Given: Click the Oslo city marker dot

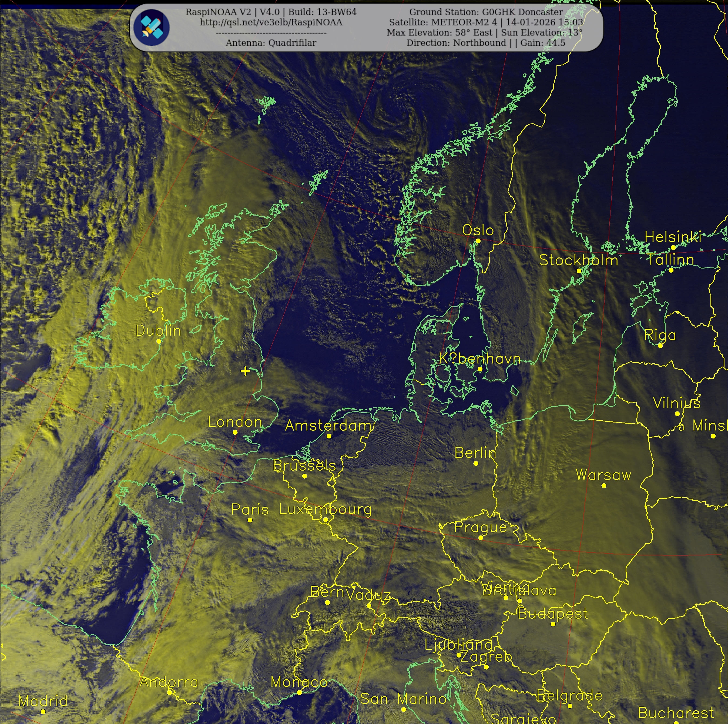Looking at the screenshot, I should [x=478, y=241].
